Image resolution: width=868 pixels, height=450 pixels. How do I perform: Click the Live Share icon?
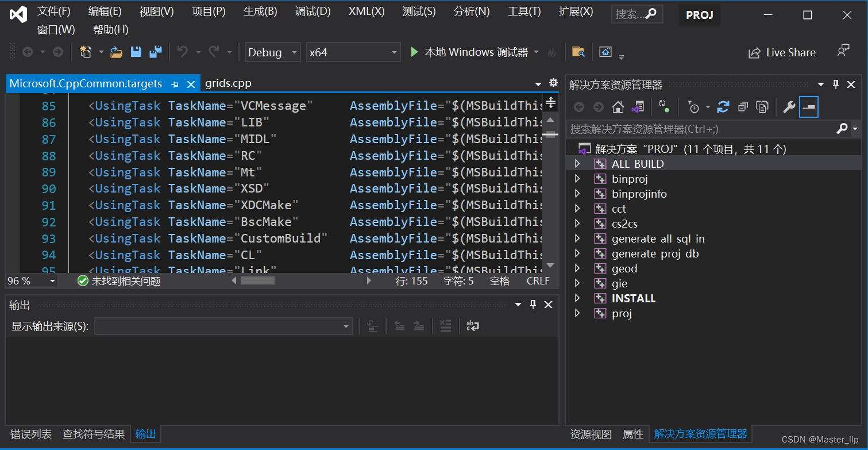pos(754,53)
